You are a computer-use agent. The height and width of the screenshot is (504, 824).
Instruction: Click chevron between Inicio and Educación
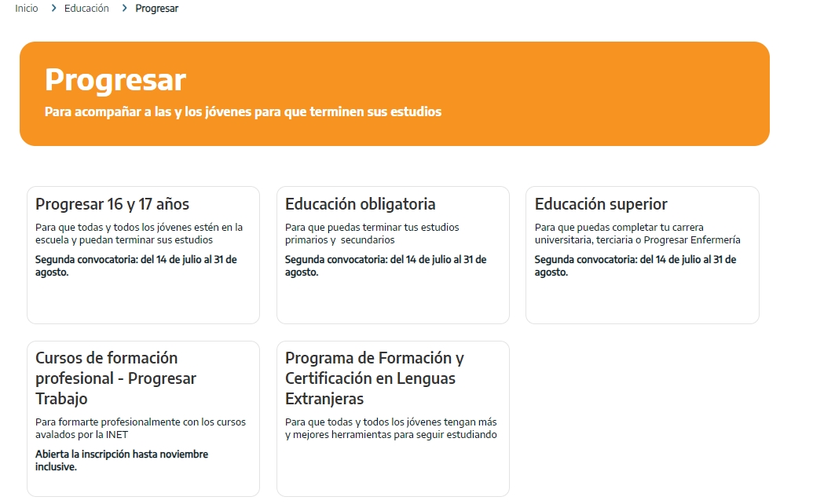pyautogui.click(x=53, y=9)
